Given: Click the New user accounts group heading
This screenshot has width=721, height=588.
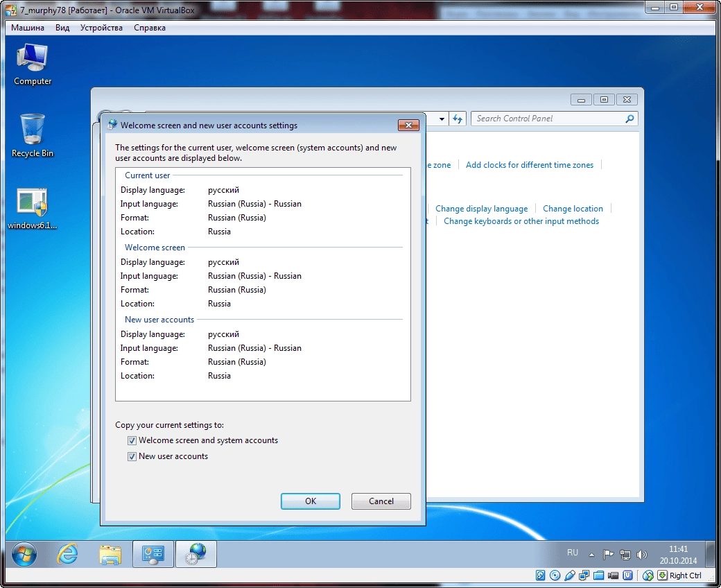Looking at the screenshot, I should (x=159, y=320).
